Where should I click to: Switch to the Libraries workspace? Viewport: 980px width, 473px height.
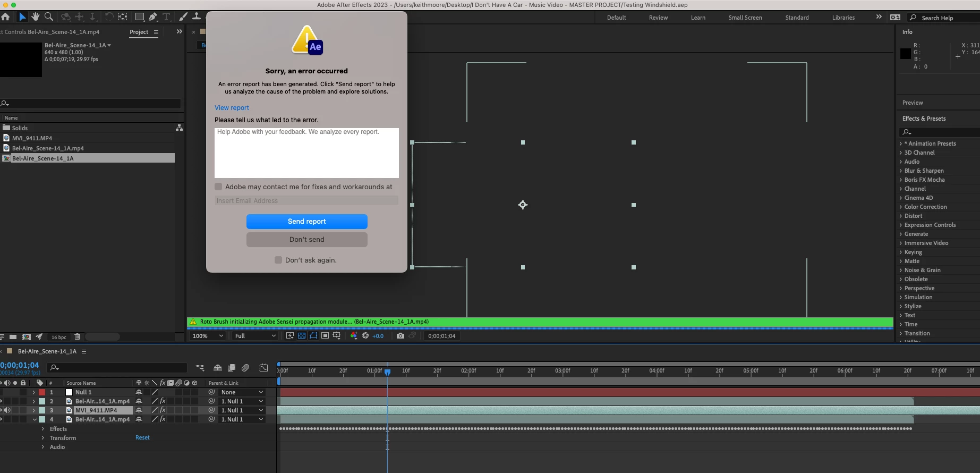843,18
